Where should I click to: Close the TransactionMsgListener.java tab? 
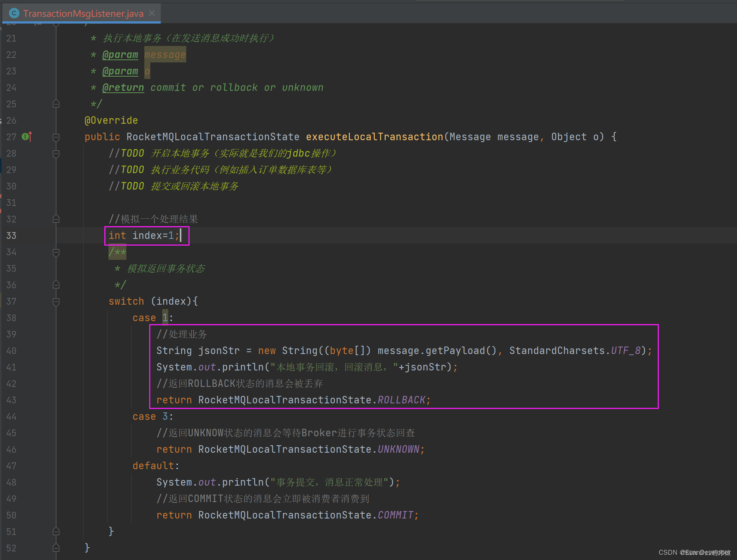[152, 13]
